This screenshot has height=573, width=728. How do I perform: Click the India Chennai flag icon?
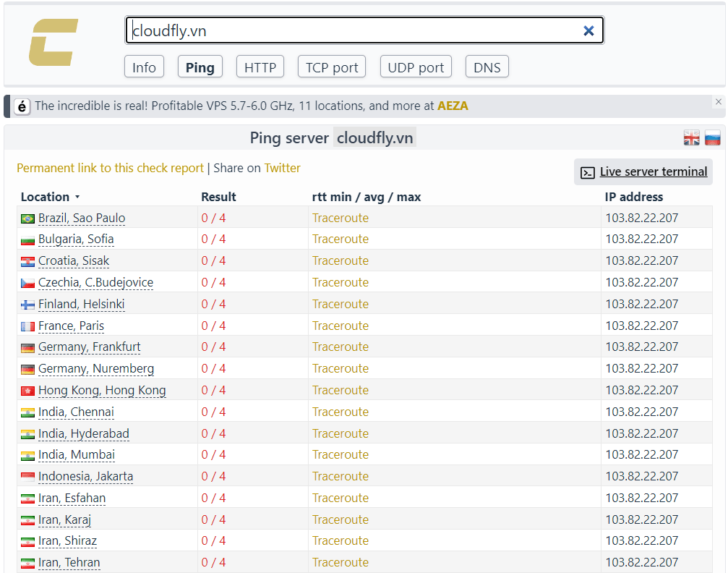28,412
